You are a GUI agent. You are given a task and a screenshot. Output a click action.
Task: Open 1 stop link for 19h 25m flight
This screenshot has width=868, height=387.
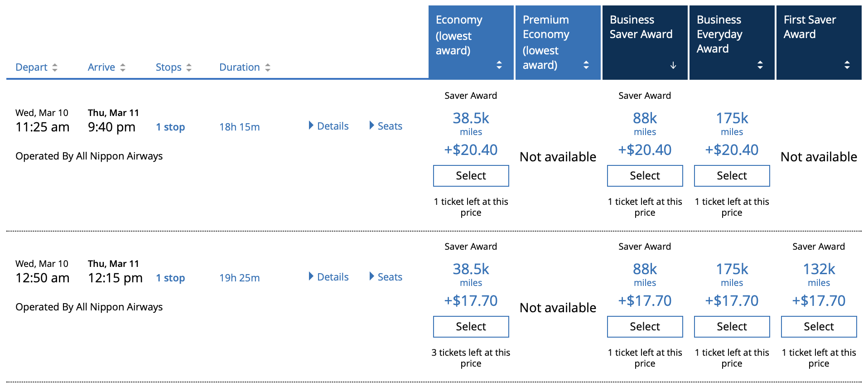coord(170,278)
